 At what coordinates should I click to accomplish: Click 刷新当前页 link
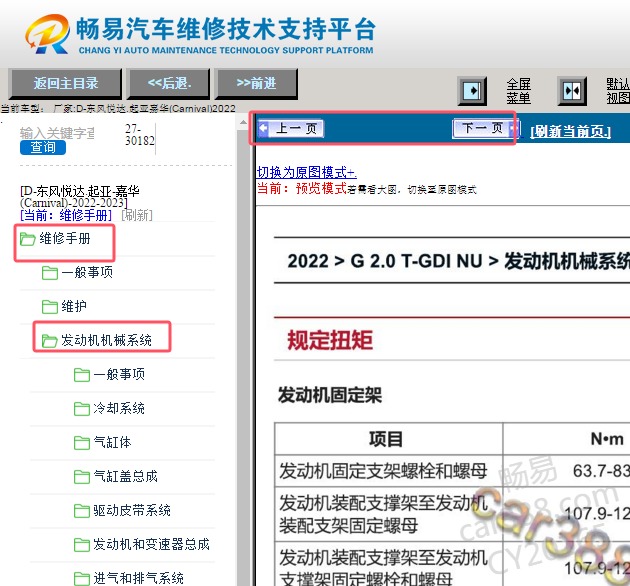(570, 131)
